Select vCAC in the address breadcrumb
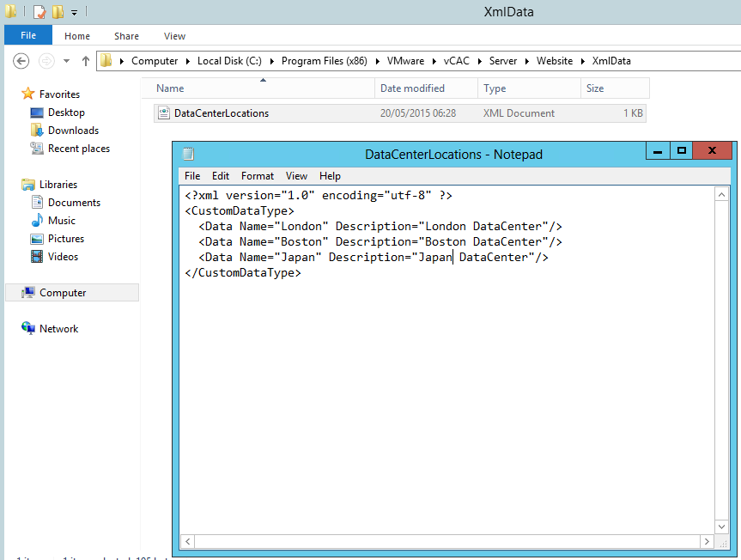 457,61
